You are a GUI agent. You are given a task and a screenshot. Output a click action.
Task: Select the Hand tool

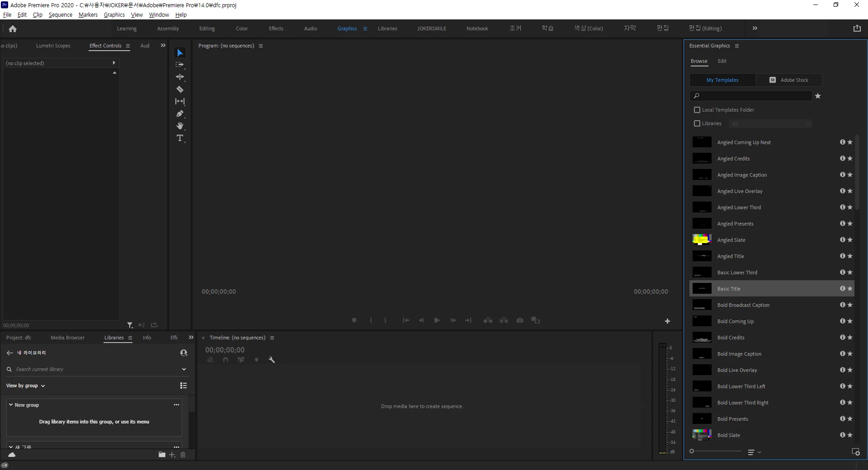click(180, 126)
